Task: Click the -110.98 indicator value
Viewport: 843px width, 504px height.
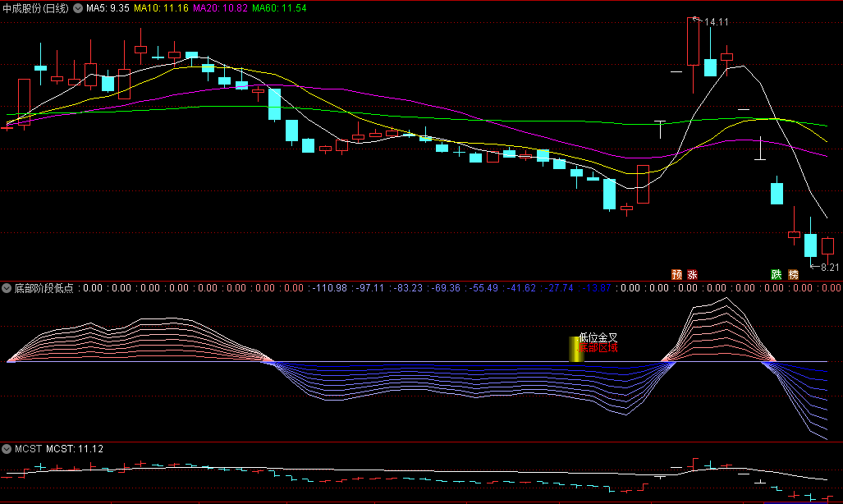Action: (330, 289)
